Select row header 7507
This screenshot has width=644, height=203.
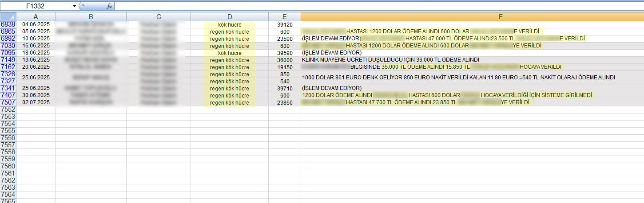tap(8, 102)
